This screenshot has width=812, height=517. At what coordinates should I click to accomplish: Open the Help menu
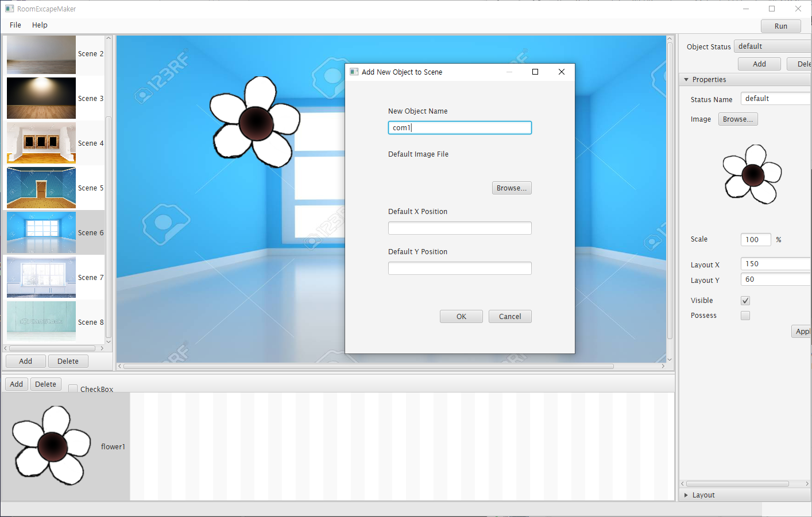coord(40,25)
